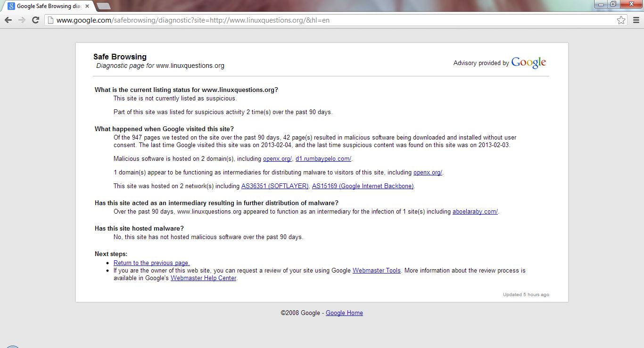Close the Chrome window
This screenshot has width=644, height=348.
coord(630,4)
